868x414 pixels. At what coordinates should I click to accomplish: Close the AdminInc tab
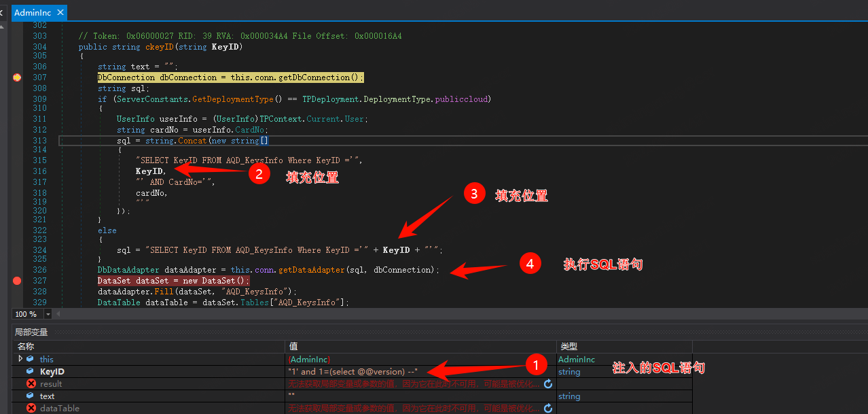[60, 12]
